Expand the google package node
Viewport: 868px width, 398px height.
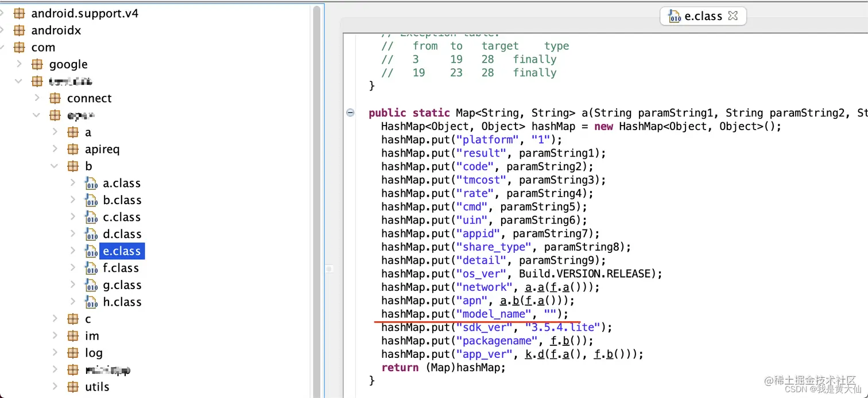(19, 64)
